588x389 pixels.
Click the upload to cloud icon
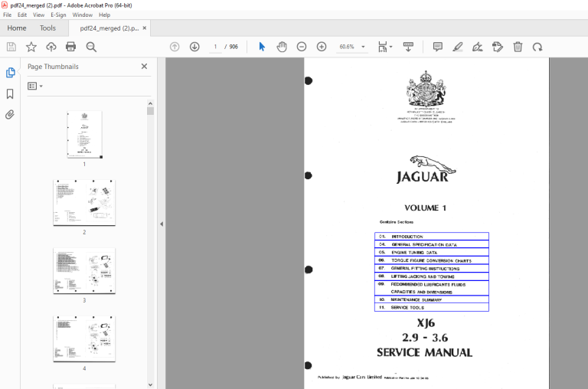point(51,47)
